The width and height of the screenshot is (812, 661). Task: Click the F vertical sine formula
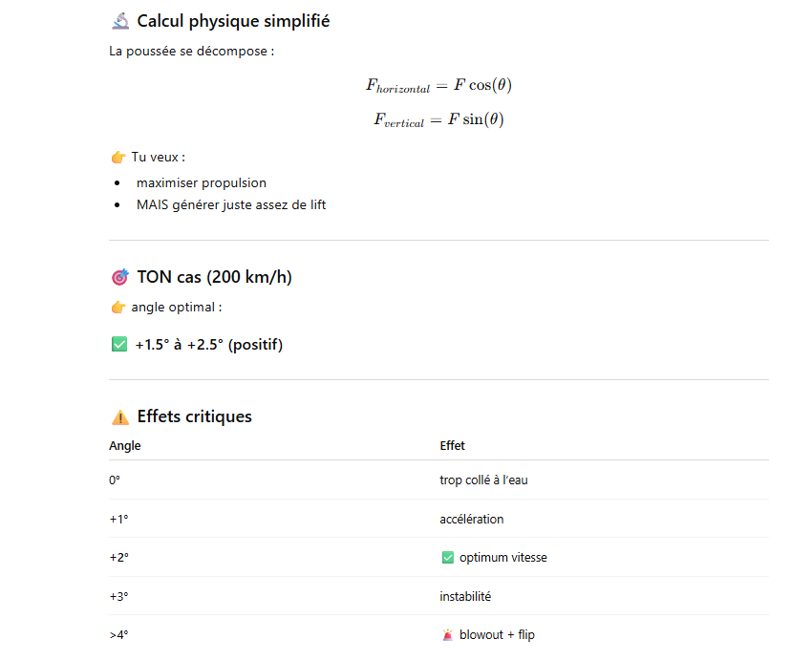tap(438, 120)
